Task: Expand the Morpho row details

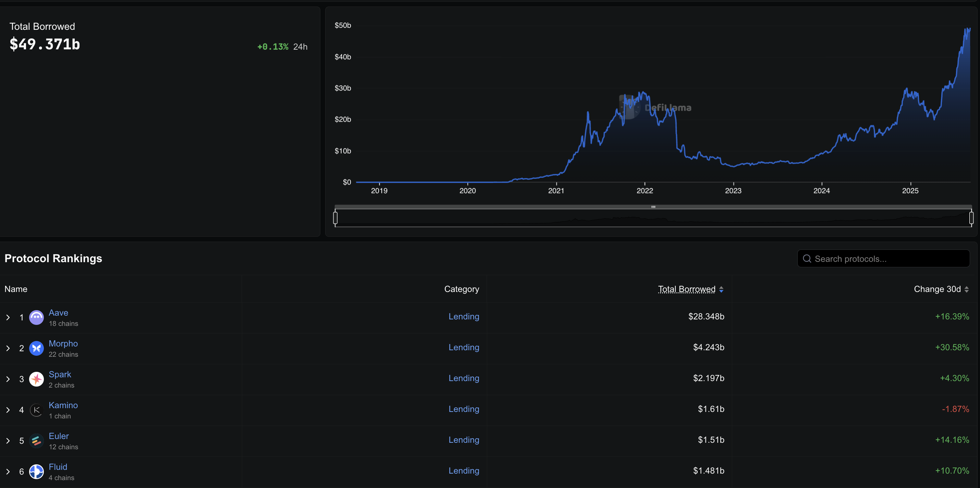Action: [8, 348]
